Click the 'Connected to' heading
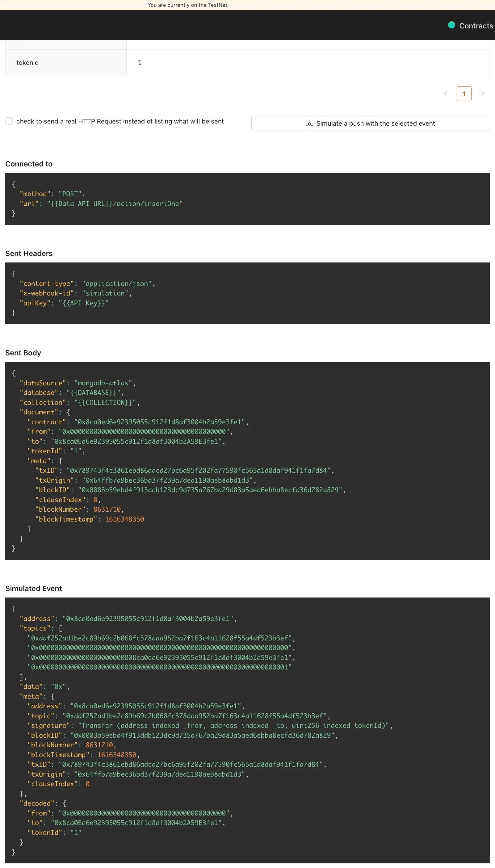The image size is (495, 868). 29,164
